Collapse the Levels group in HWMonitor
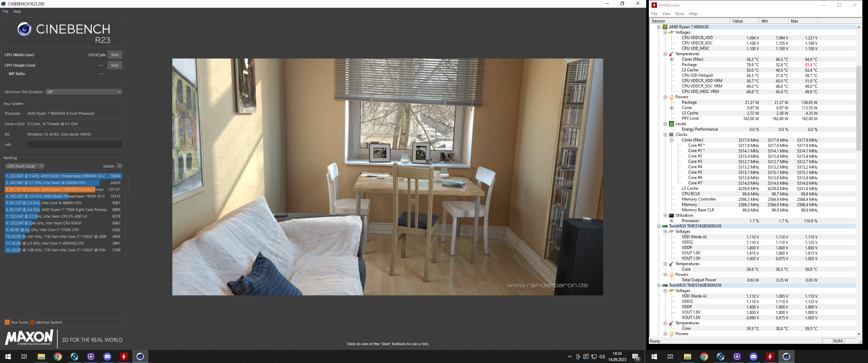Image resolution: width=868 pixels, height=363 pixels. [x=665, y=124]
